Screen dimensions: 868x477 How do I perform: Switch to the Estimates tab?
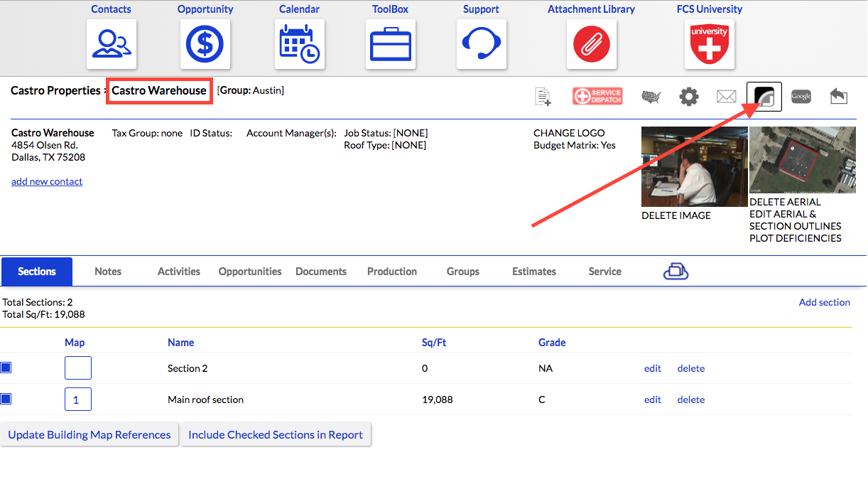534,272
